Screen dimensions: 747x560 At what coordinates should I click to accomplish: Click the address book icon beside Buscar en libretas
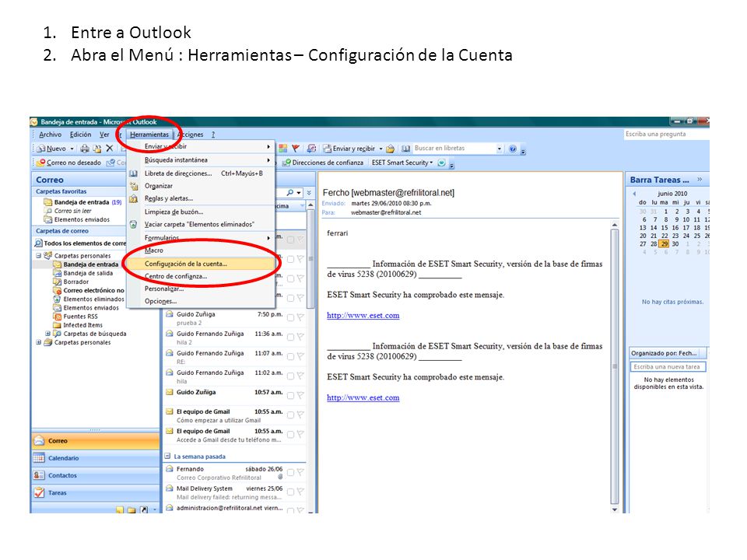[406, 149]
